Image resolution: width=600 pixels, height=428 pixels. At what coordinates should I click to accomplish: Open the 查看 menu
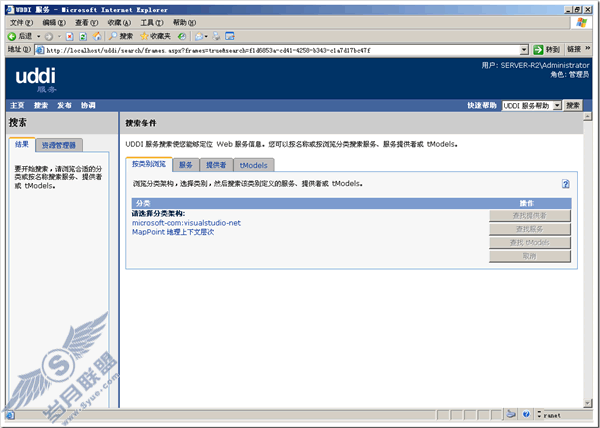tap(86, 23)
